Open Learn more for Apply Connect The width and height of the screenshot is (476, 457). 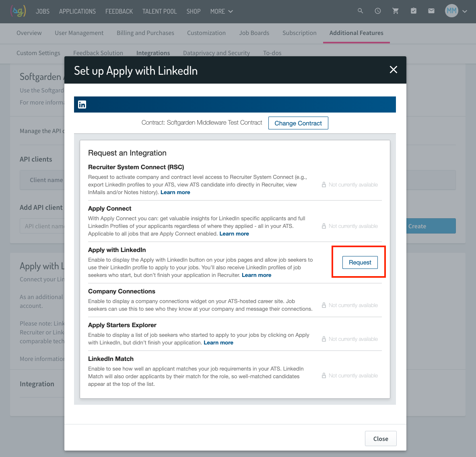coord(234,234)
